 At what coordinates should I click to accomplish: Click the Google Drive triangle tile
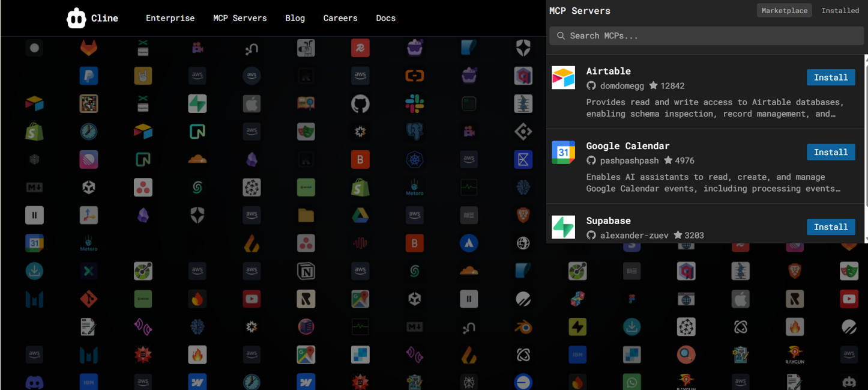360,215
